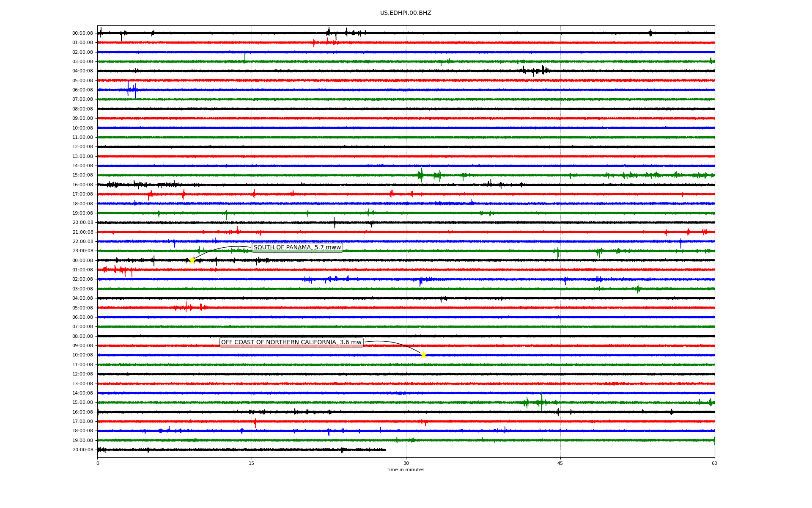The height and width of the screenshot is (508, 812).
Task: Click the x-axis tick label 45
Action: click(x=560, y=463)
